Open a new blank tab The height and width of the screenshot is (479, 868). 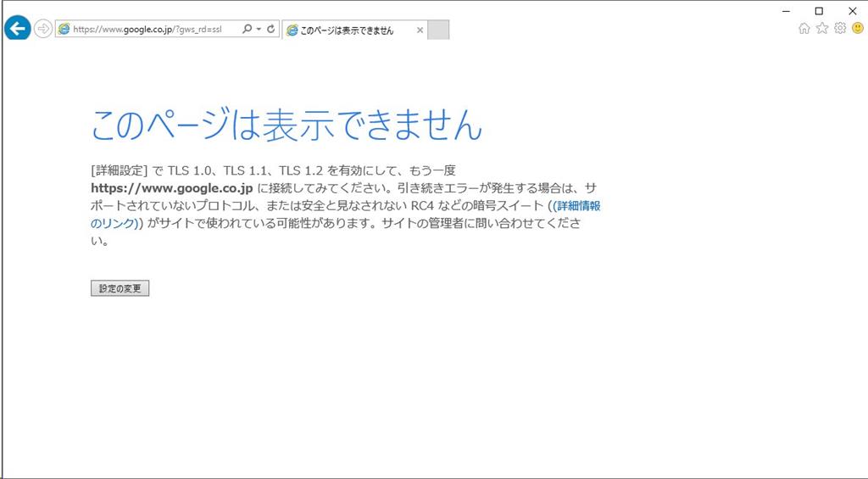pyautogui.click(x=438, y=30)
